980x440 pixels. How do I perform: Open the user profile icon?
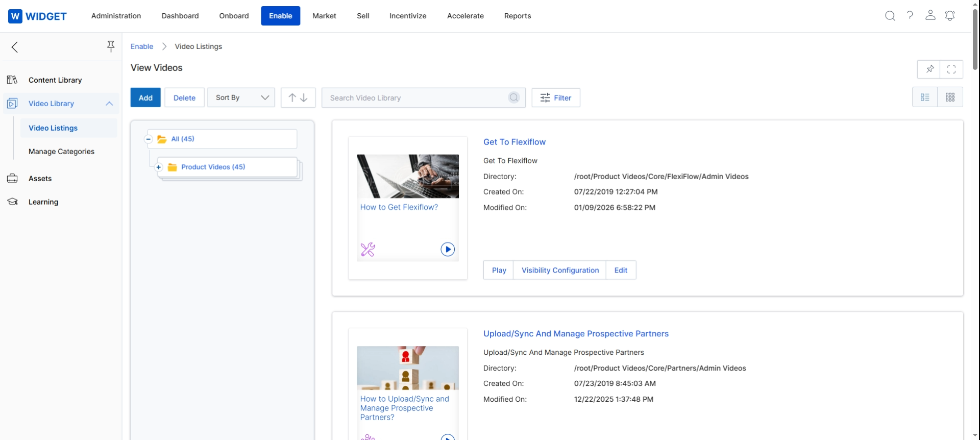[930, 15]
